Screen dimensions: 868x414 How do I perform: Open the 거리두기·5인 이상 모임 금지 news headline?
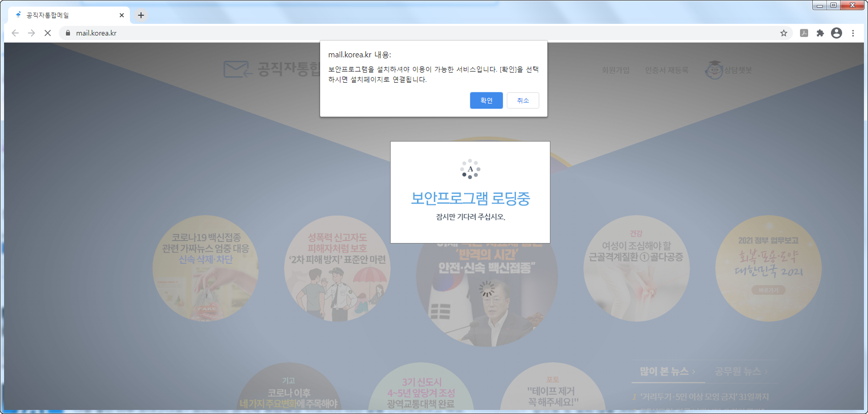click(704, 397)
